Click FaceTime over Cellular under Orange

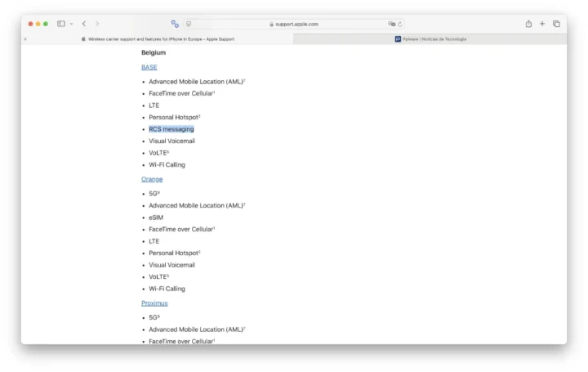click(x=182, y=230)
